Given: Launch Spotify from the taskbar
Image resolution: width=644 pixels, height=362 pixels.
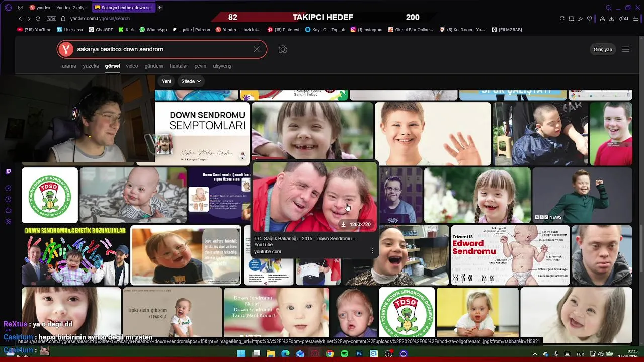Looking at the screenshot, I should [344, 354].
